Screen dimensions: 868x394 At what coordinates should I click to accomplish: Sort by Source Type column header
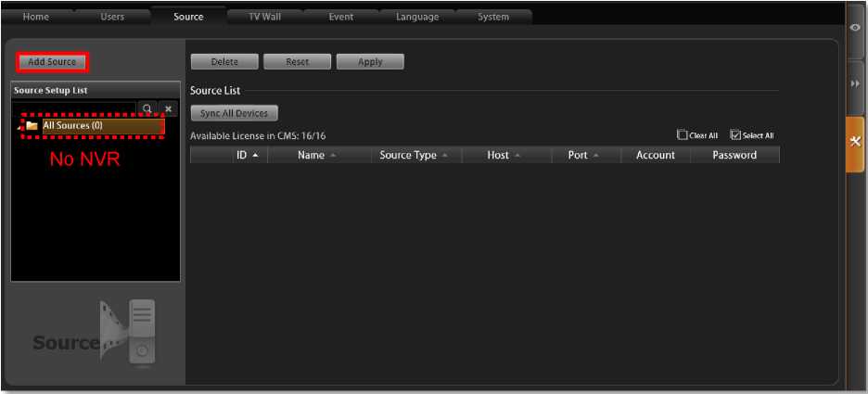pos(413,155)
